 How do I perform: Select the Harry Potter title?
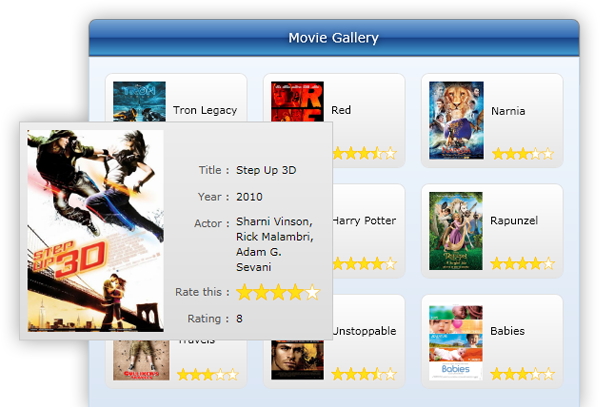pyautogui.click(x=364, y=221)
